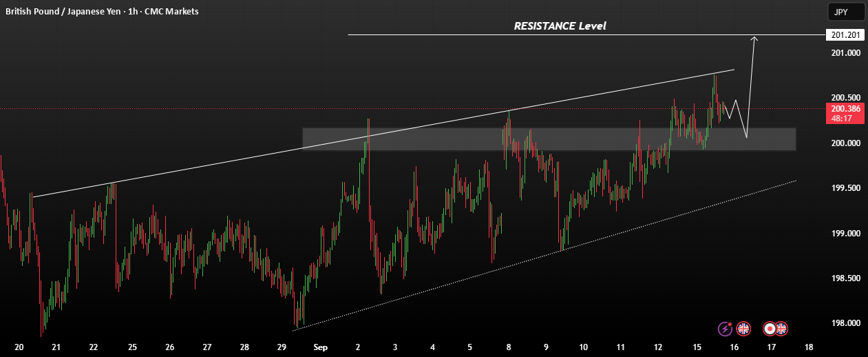Click the Japan flag economic event icon

[770, 329]
